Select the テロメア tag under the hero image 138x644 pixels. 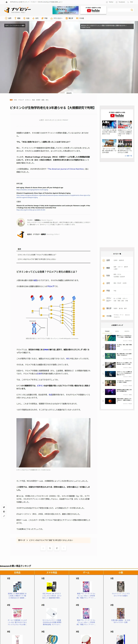pos(21,100)
